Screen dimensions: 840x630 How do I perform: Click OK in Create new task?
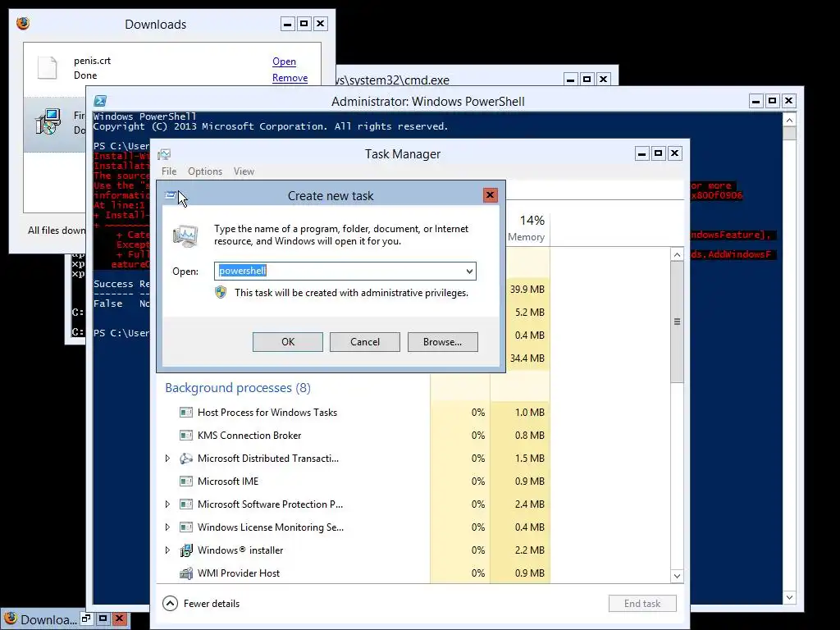click(288, 342)
